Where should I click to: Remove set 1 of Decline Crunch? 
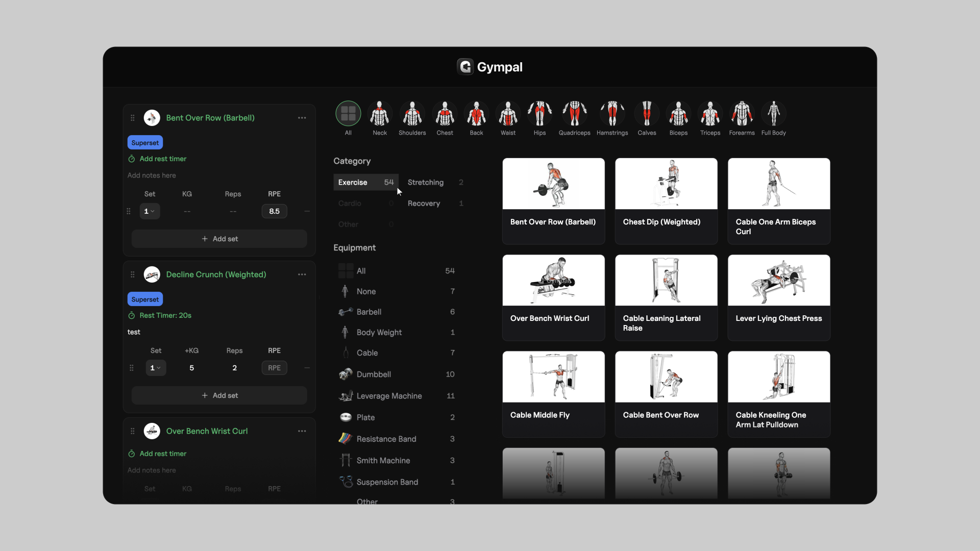pyautogui.click(x=307, y=368)
